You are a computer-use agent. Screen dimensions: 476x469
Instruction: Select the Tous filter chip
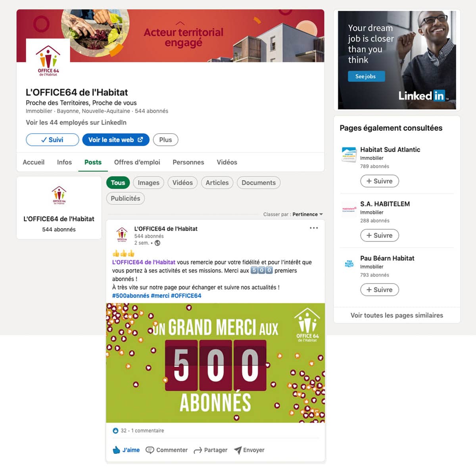[118, 183]
